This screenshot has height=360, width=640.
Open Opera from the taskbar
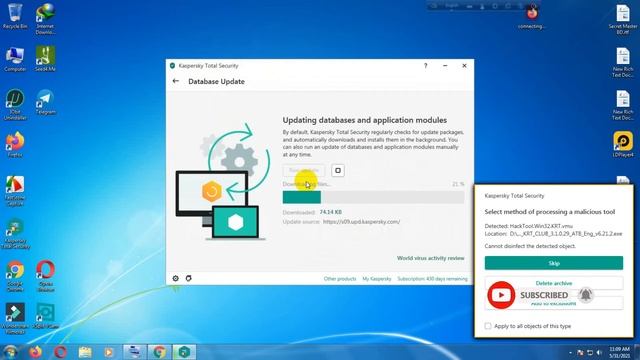tap(60, 352)
